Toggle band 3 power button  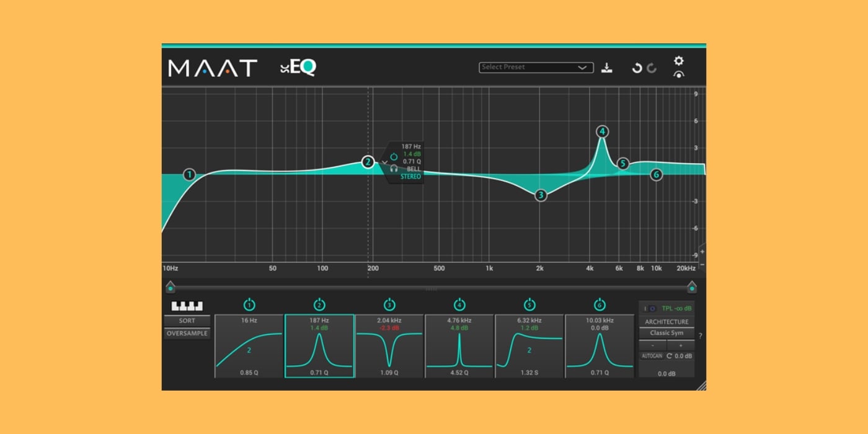pos(389,304)
